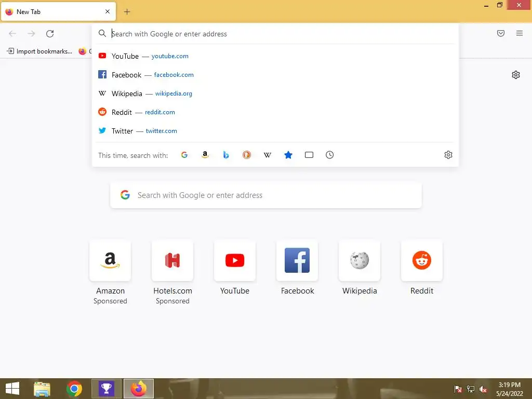
Task: Switch to the trophy app in taskbar
Action: tap(107, 389)
